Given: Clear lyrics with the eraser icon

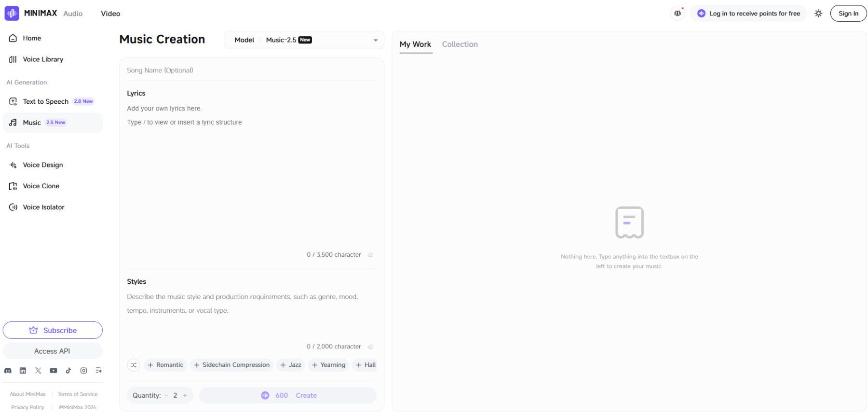Looking at the screenshot, I should click(x=370, y=255).
